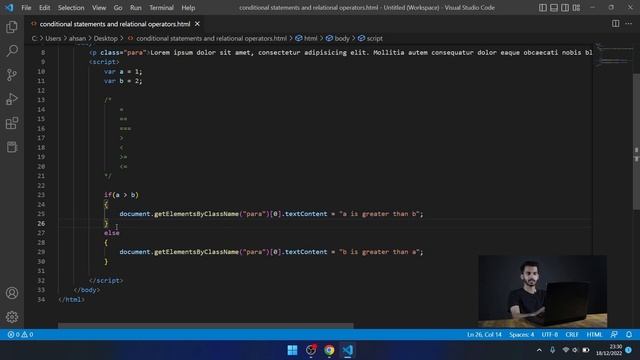Click the VS Code logo in title bar

tap(9, 7)
